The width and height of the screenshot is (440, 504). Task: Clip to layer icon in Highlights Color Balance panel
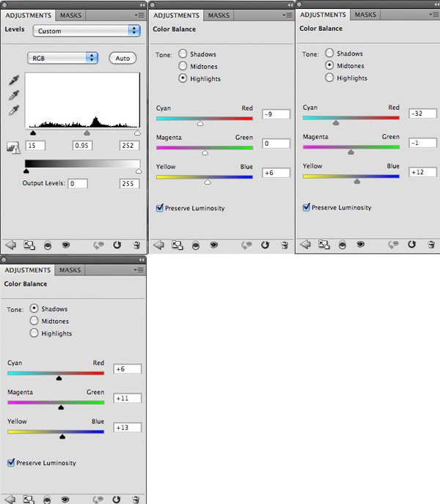(x=196, y=245)
